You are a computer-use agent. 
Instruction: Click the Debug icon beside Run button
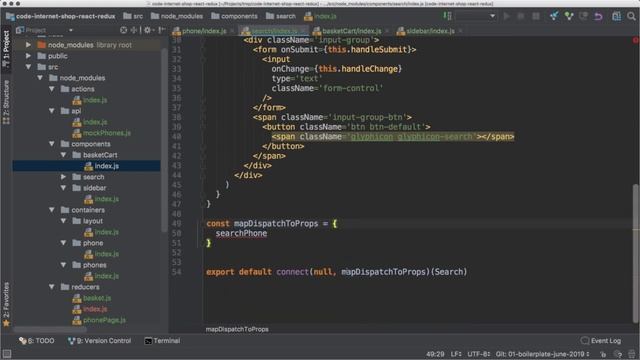tap(521, 16)
